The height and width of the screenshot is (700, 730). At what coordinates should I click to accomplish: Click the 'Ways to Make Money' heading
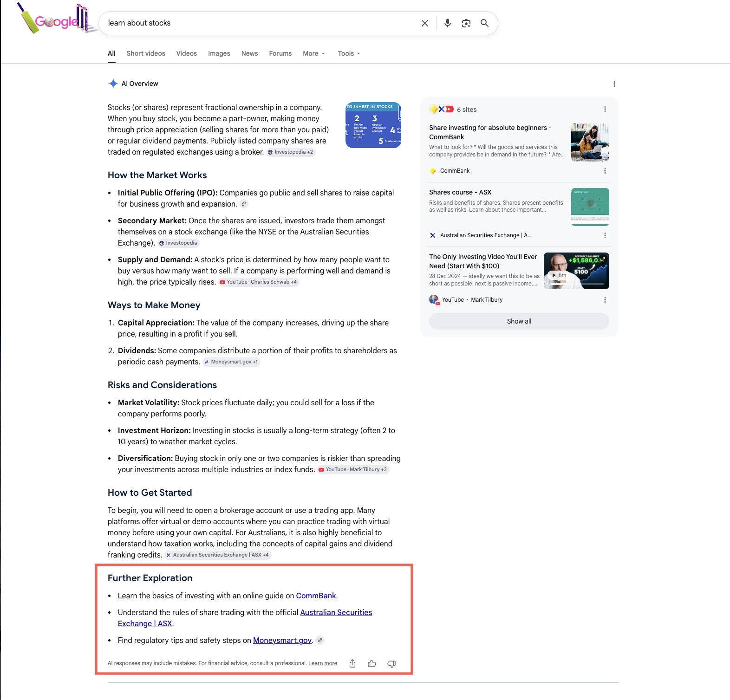pyautogui.click(x=154, y=305)
